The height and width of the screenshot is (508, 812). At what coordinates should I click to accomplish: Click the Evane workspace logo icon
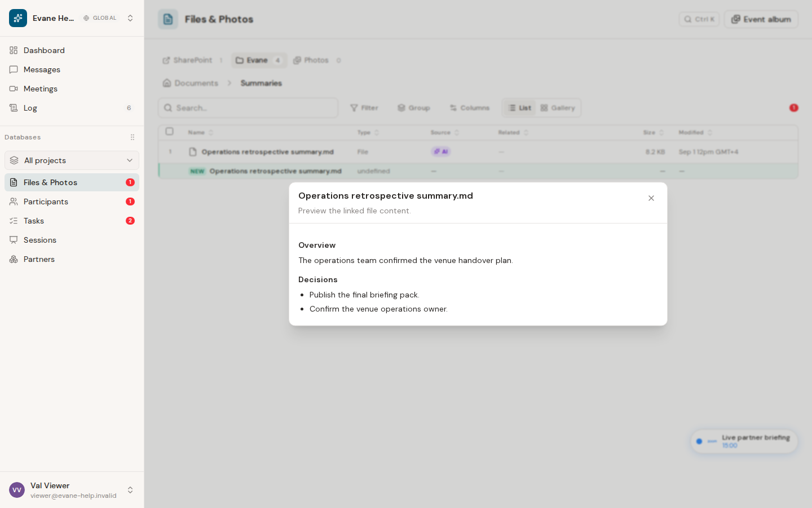[x=18, y=18]
